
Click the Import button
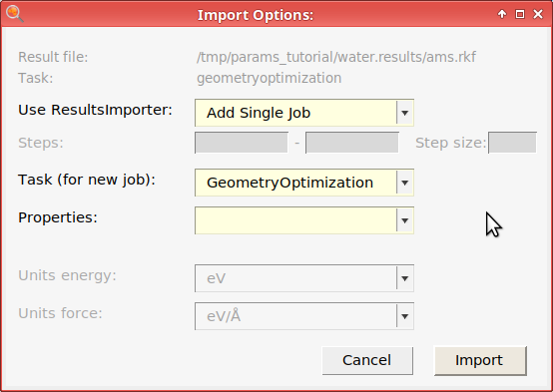tap(480, 361)
